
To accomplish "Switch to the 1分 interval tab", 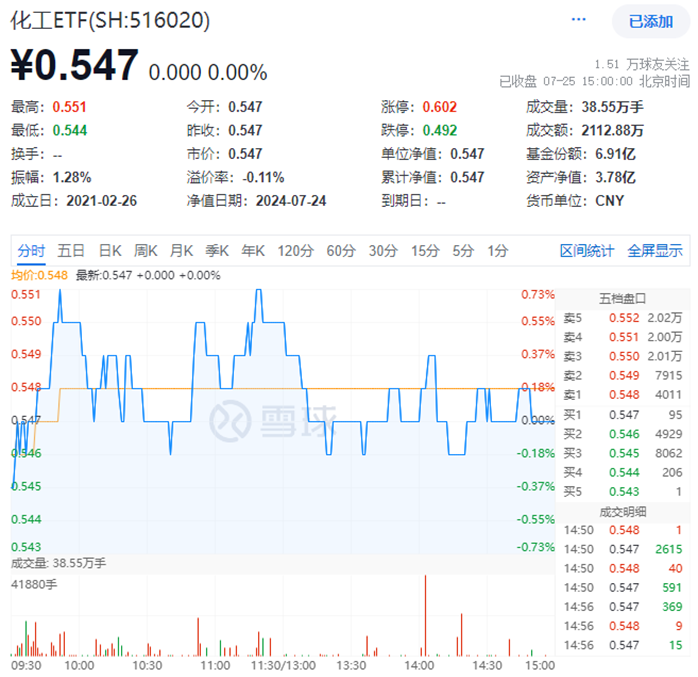I will click(497, 251).
